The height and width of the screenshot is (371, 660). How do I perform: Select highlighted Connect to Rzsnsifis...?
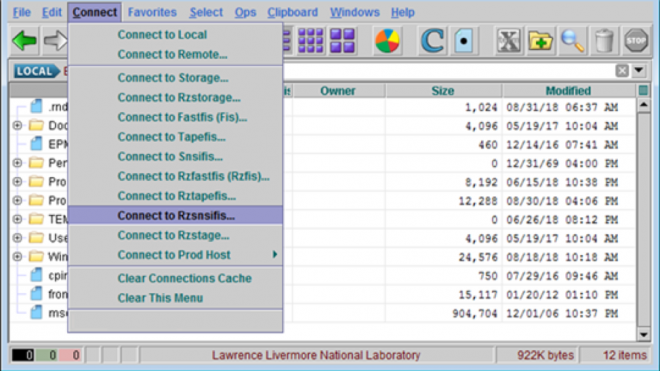point(175,215)
